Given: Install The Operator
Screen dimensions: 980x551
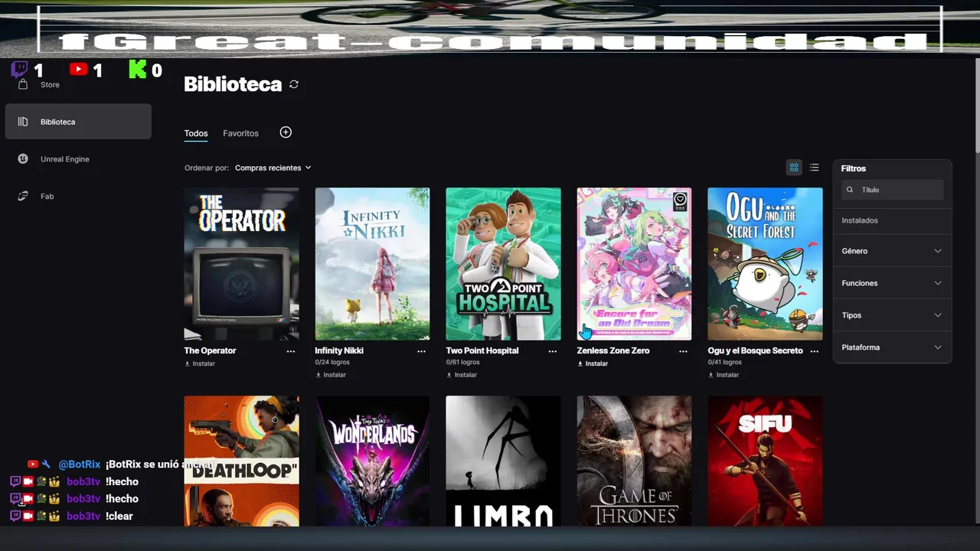Looking at the screenshot, I should tap(200, 364).
